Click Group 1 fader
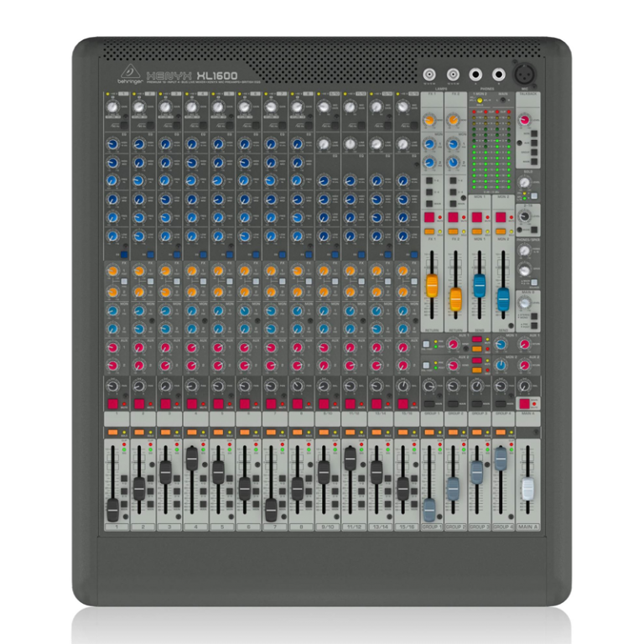 click(x=429, y=510)
